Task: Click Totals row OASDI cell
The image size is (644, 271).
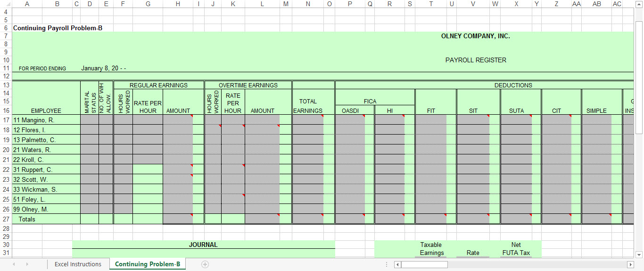Action: click(x=350, y=219)
